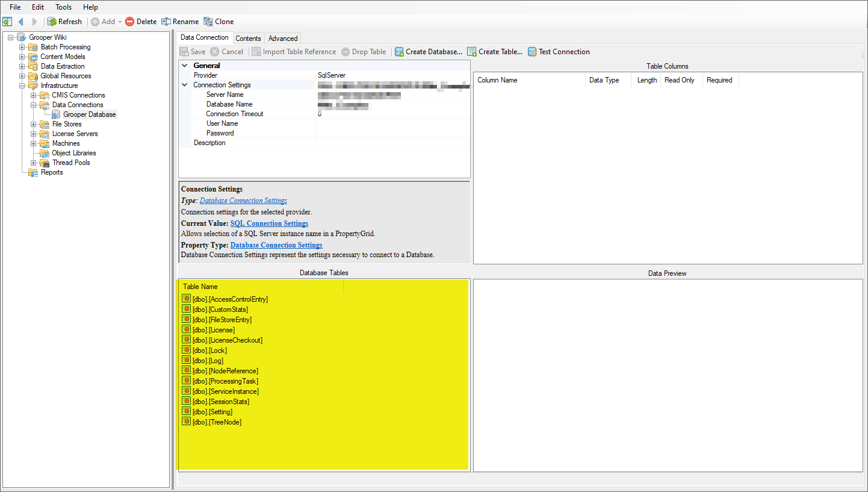The width and height of the screenshot is (868, 492).
Task: Collapse the Connection Settings property group
Action: pos(185,85)
